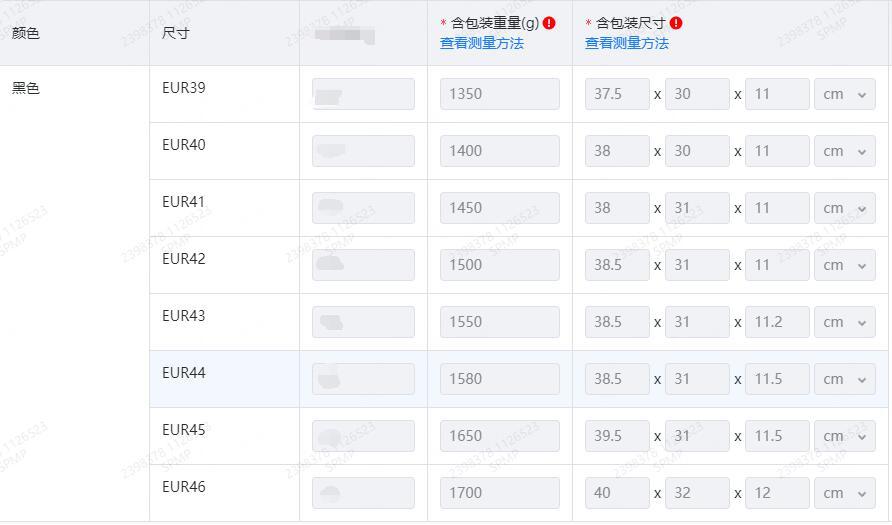This screenshot has width=892, height=525.
Task: Focus the length field showing 37.5 for EUR39
Action: [617, 94]
